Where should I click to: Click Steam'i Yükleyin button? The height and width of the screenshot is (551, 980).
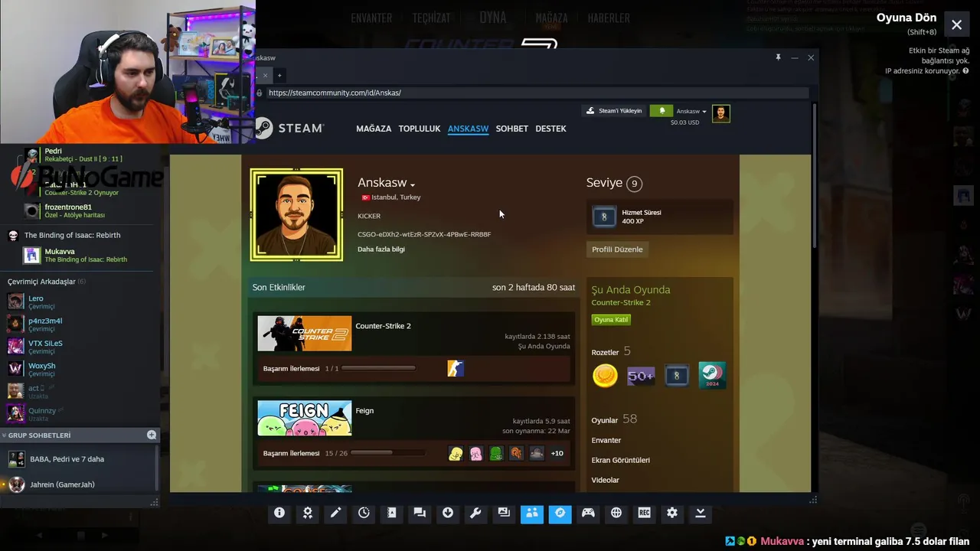coord(614,111)
